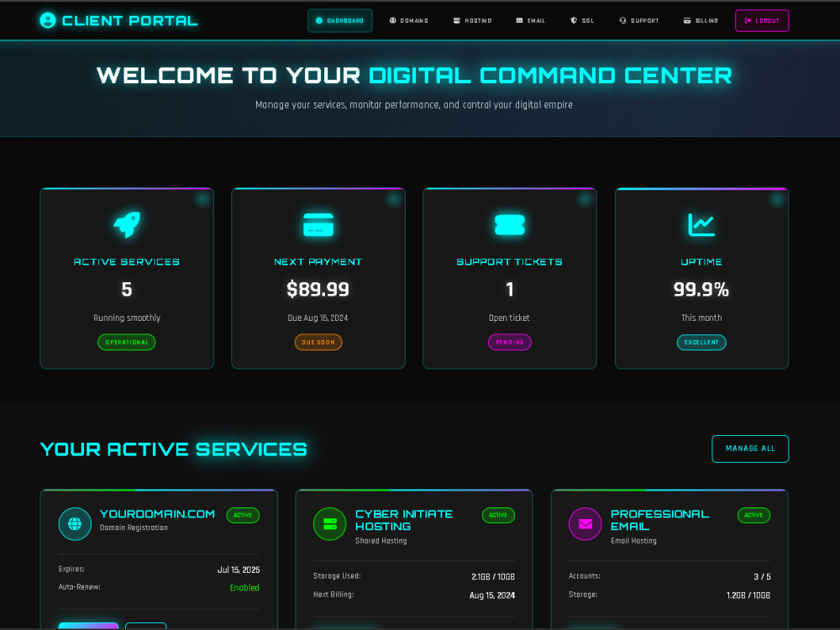Viewport: 840px width, 630px height.
Task: Click the headset icon beside Support
Action: pyautogui.click(x=622, y=20)
